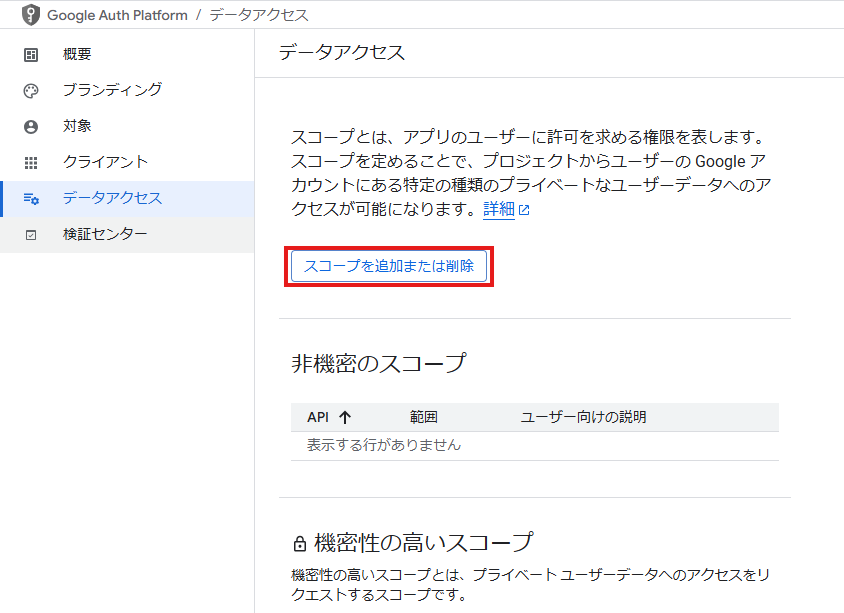Viewport: 844px width, 613px height.
Task: Click the 検証センター checkmark icon
Action: point(31,235)
